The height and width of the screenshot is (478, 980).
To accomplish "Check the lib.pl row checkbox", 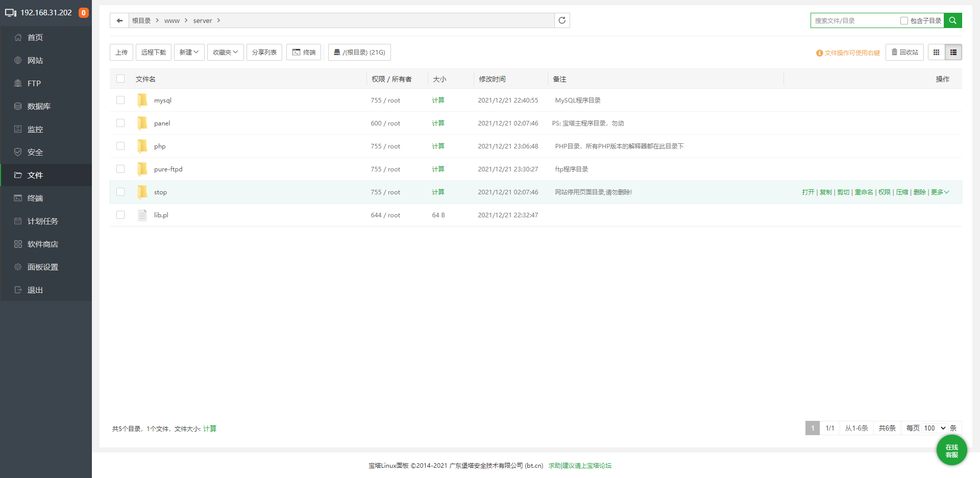I will point(120,215).
